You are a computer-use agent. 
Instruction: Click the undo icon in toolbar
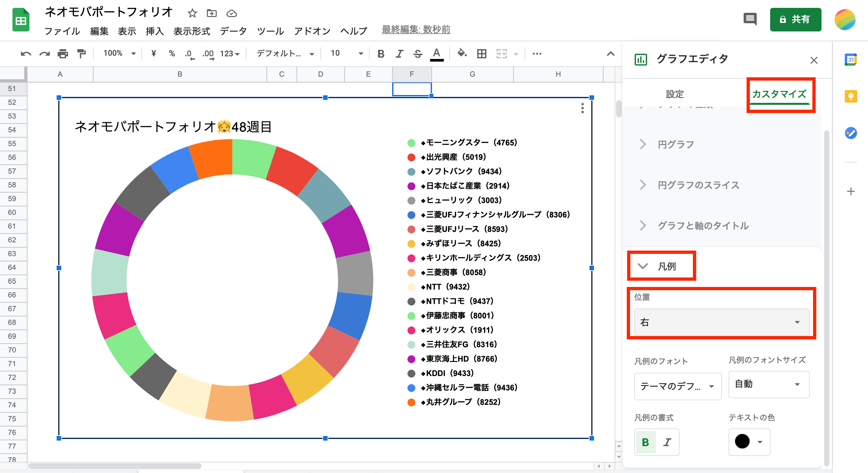click(x=26, y=54)
